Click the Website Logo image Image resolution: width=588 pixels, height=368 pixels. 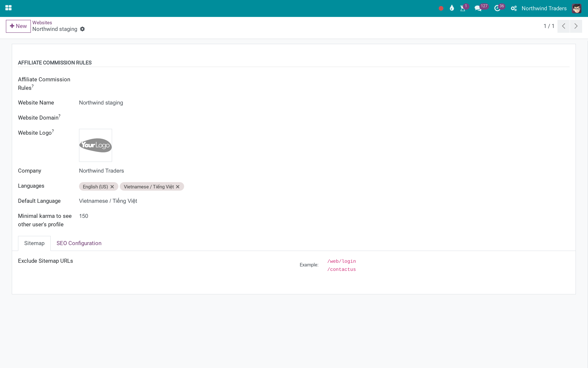[x=96, y=145]
